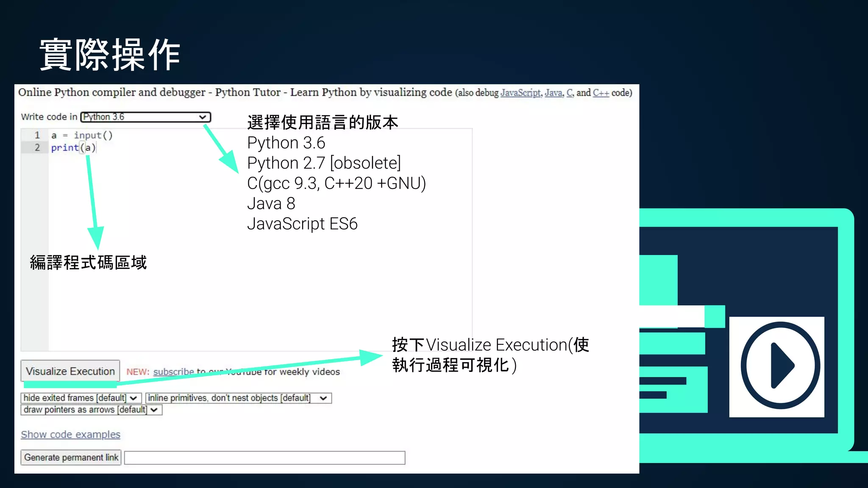Viewport: 868px width, 488px height.
Task: Click the line number 2 gutter
Action: pos(37,147)
